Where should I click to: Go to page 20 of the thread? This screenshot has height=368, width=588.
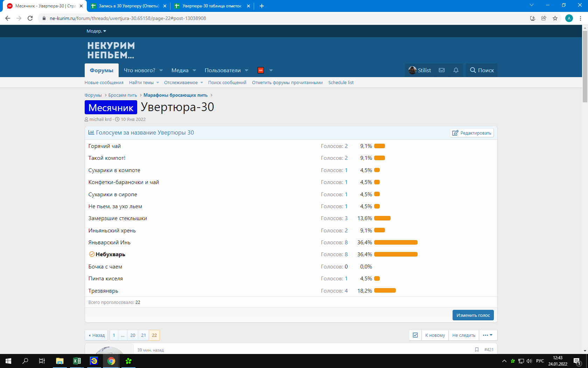point(133,335)
